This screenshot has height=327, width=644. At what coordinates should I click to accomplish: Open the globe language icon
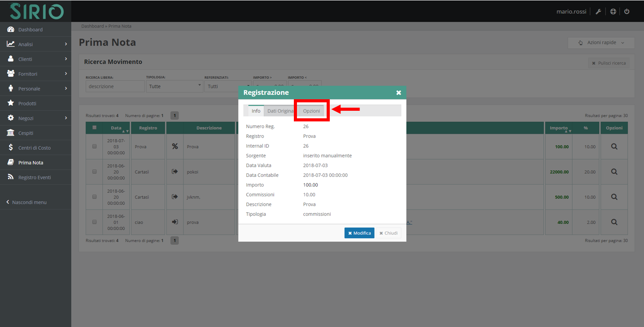(x=613, y=12)
